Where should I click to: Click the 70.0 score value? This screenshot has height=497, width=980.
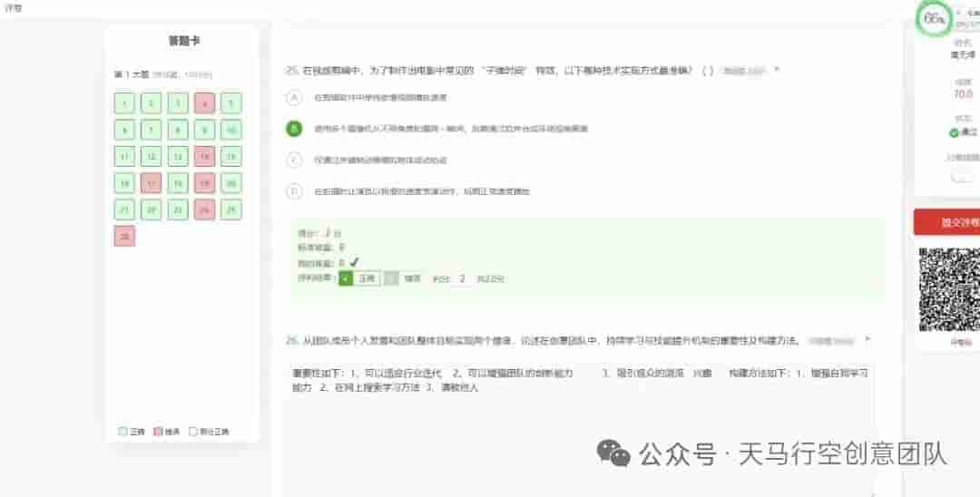963,94
